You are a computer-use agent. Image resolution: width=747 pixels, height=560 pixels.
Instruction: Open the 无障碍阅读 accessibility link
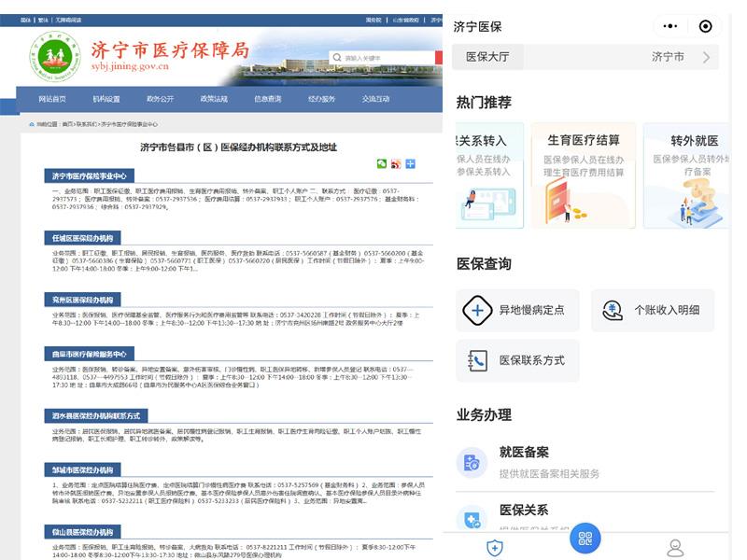(x=68, y=20)
